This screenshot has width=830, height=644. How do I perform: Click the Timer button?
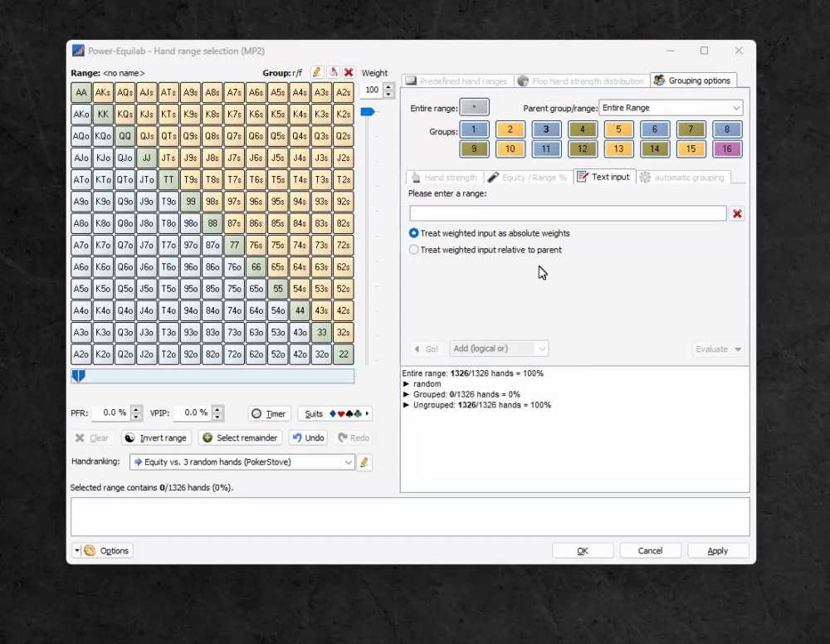(x=270, y=414)
